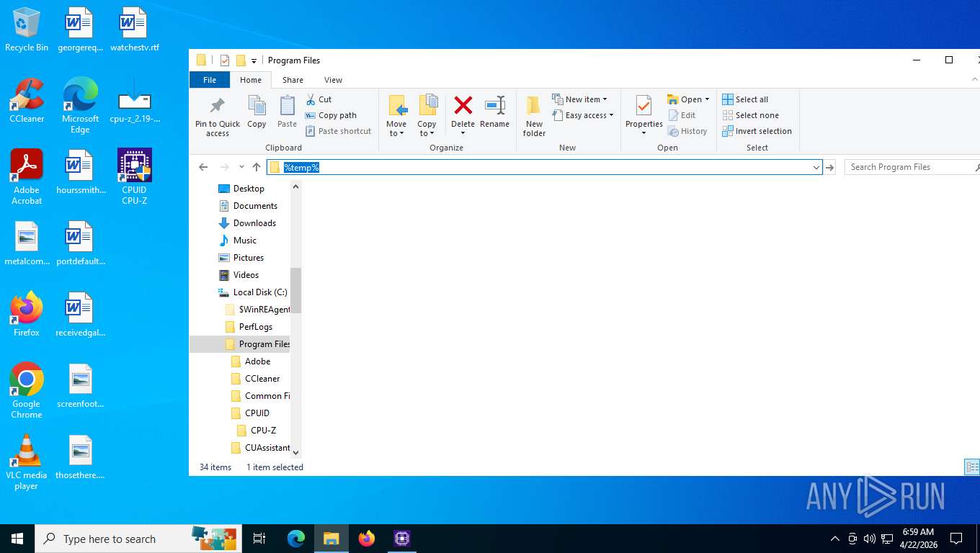Click Properties icon in title bar
This screenshot has height=553, width=980.
point(224,60)
